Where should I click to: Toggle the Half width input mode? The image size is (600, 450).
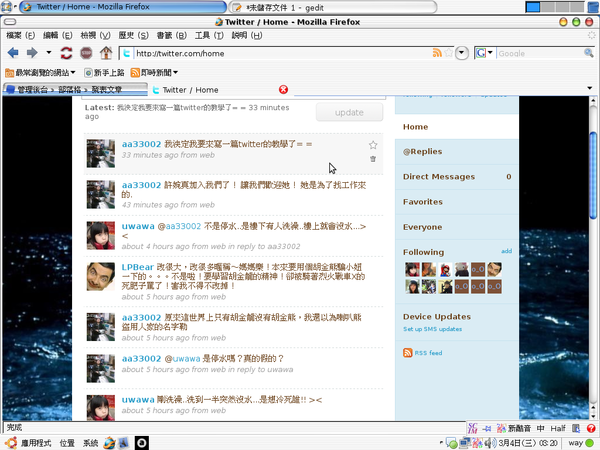point(558,429)
